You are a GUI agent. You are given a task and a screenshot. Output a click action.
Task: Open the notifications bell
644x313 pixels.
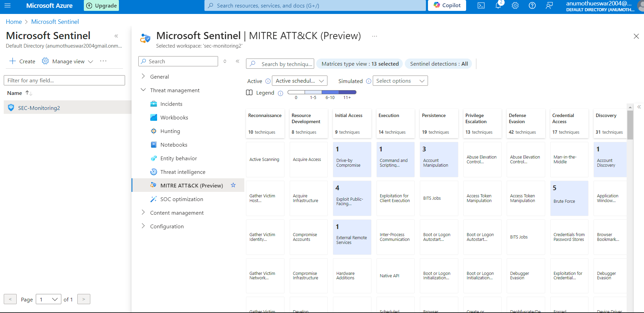click(498, 5)
